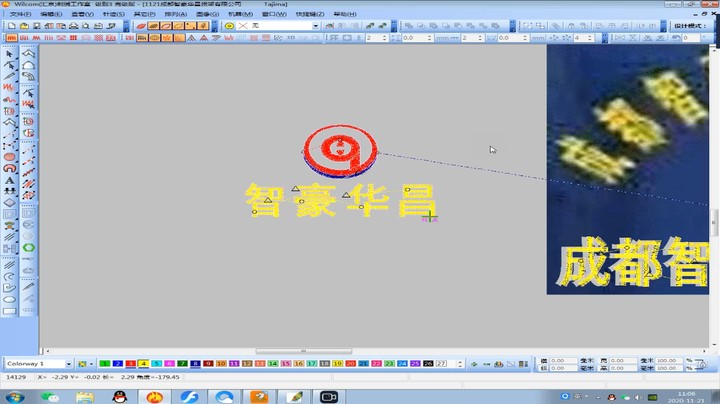
Task: Click the red circular logo embroidery object
Action: 340,151
